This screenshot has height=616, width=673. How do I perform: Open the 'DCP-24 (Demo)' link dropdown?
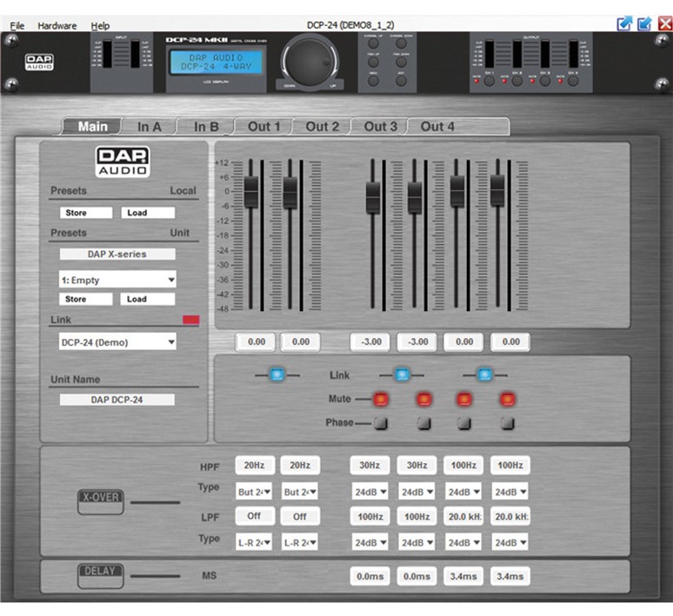pos(117,342)
